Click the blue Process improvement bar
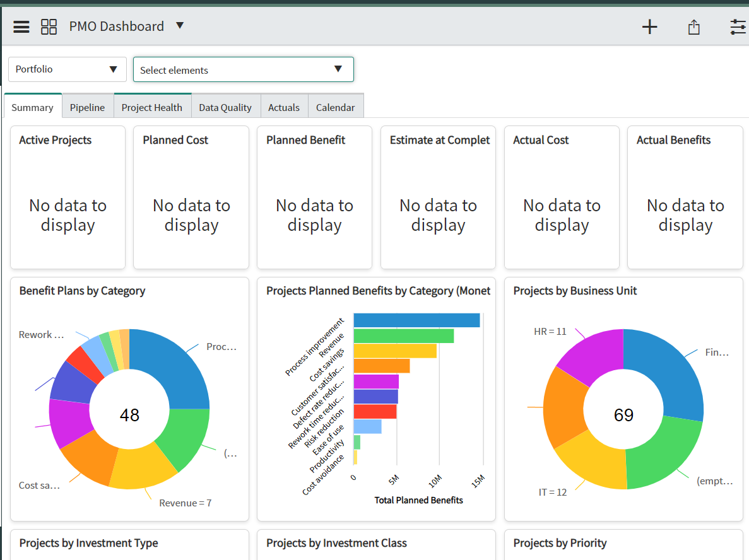The image size is (749, 560). point(416,318)
